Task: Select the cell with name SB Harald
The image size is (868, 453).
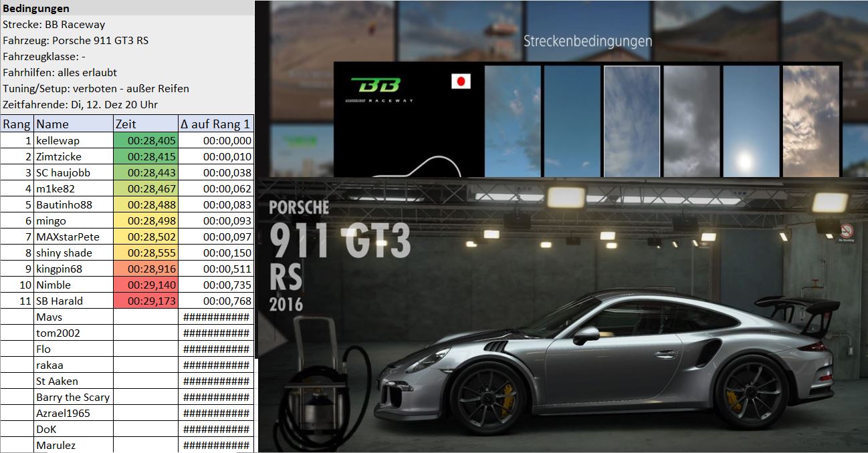Action: coord(74,301)
